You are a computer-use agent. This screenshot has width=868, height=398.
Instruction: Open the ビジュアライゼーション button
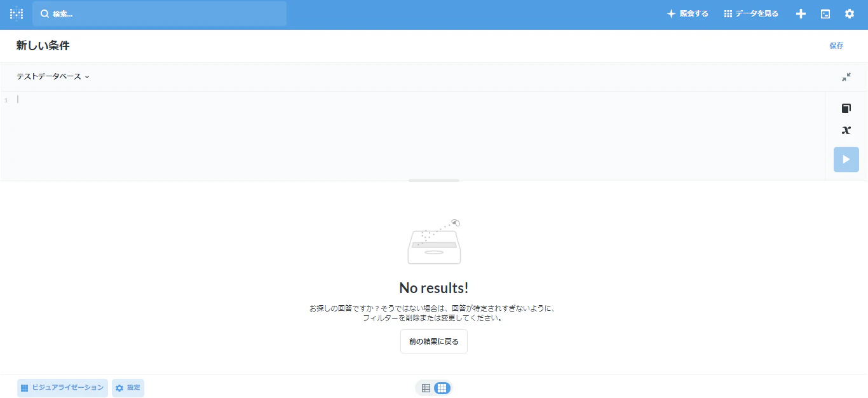coord(62,388)
